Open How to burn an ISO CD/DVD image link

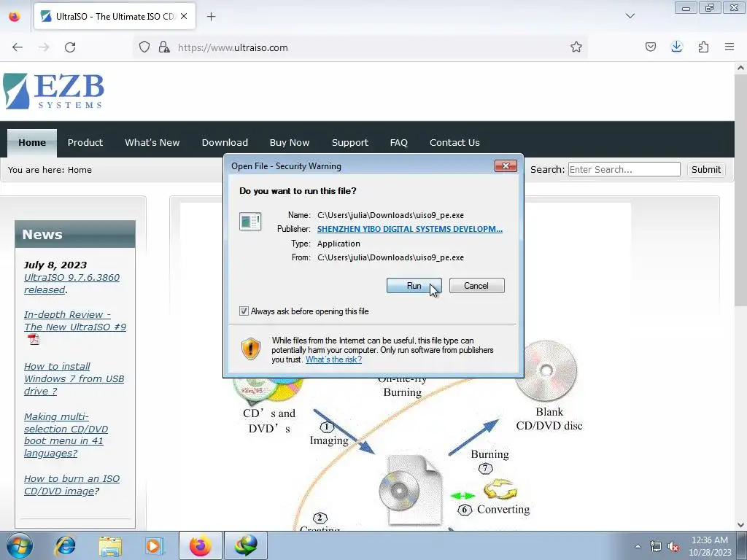[x=71, y=485]
